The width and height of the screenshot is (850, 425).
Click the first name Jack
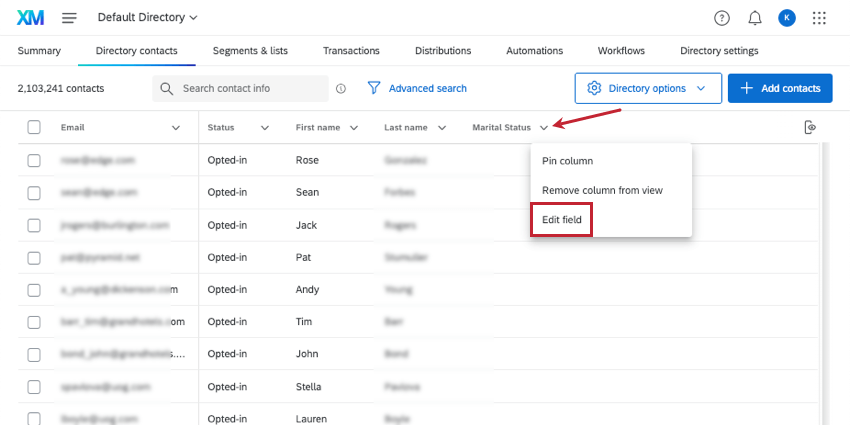point(306,225)
